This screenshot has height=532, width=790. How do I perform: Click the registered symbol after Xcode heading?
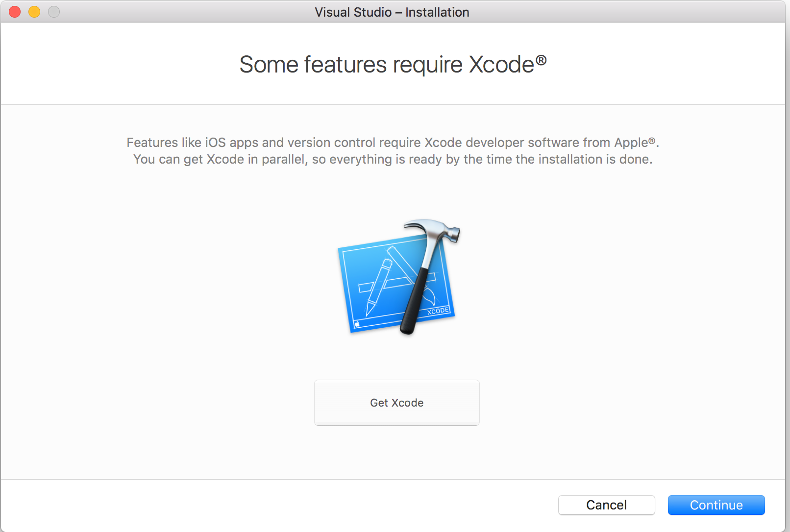click(541, 60)
